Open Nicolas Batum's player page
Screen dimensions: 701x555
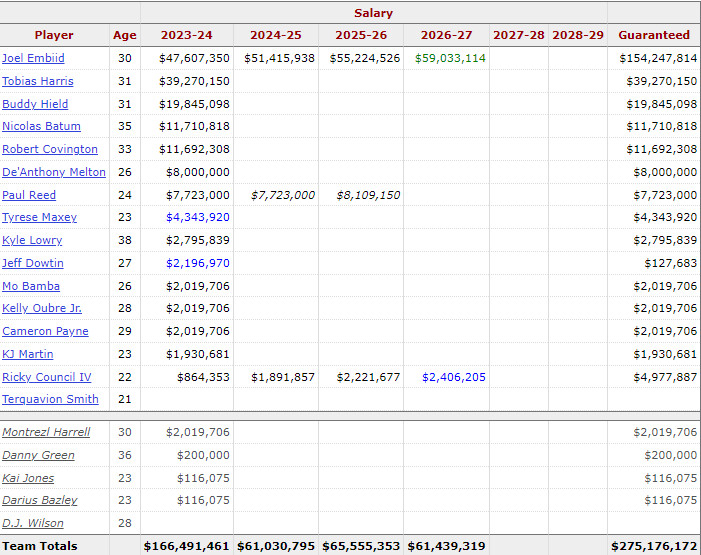click(42, 126)
